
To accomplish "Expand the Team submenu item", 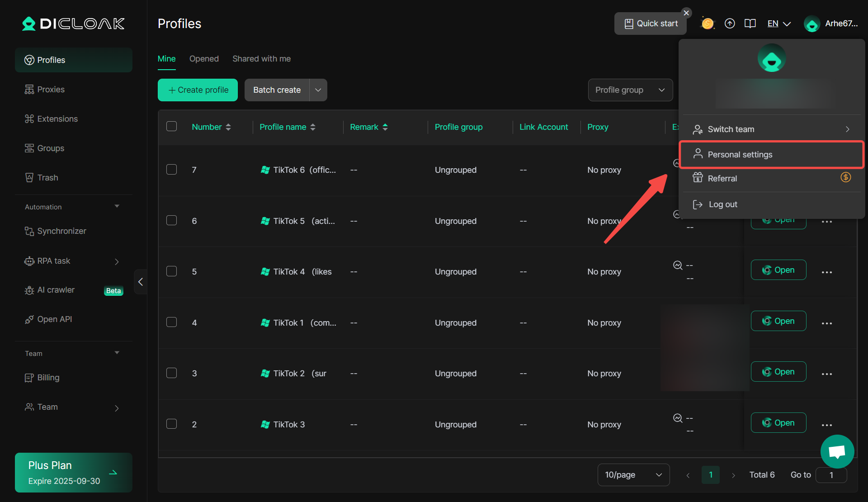I will coord(117,408).
